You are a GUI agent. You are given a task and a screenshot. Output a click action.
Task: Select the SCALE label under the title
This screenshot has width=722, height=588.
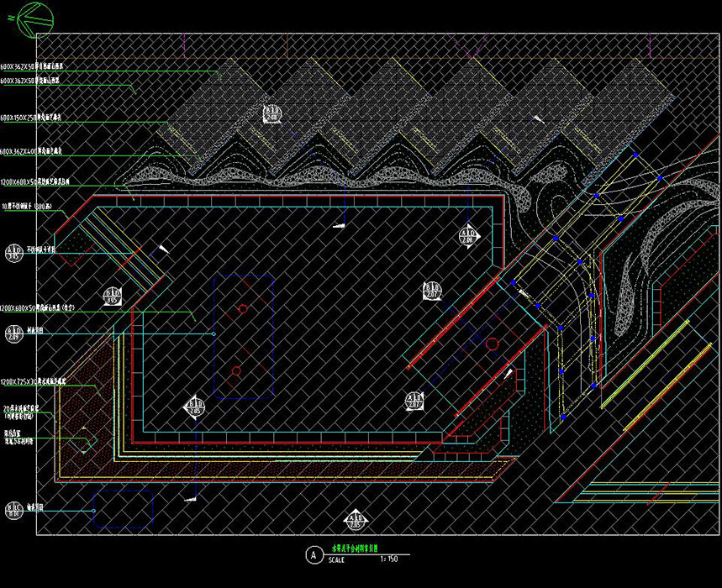335,559
